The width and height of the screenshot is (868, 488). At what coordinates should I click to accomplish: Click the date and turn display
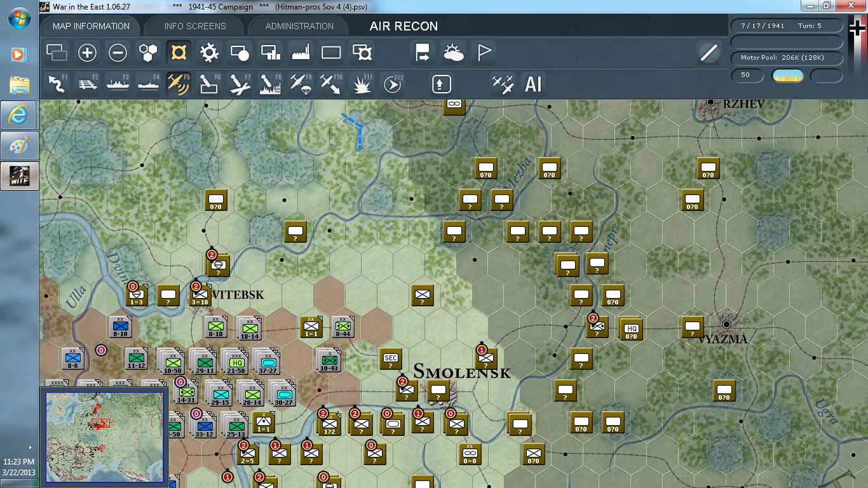[x=787, y=26]
